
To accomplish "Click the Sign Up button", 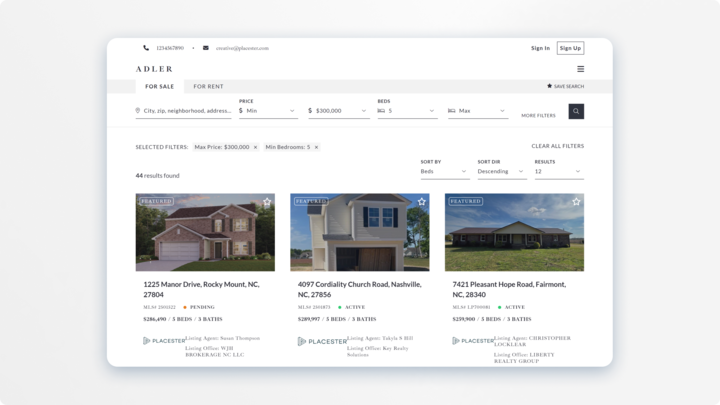I will click(570, 48).
